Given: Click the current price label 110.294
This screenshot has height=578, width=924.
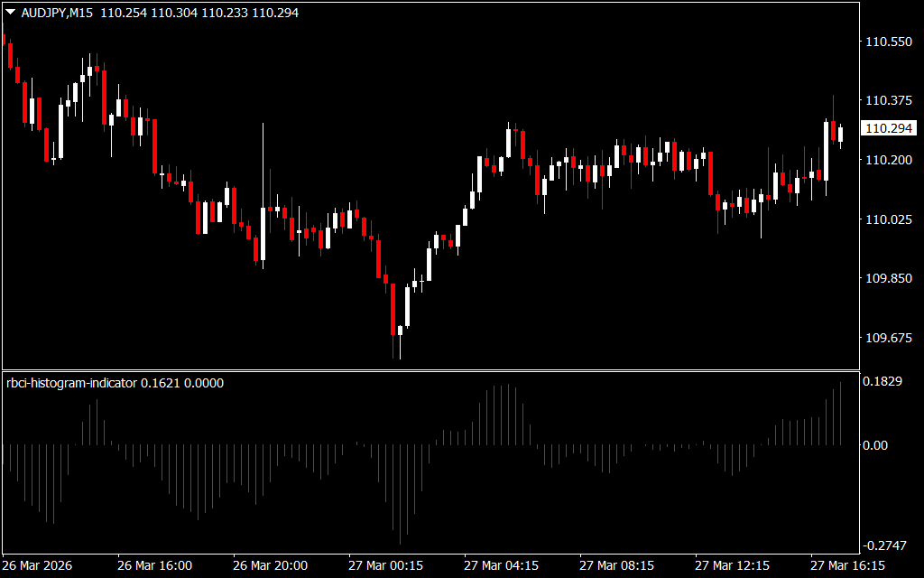Looking at the screenshot, I should pyautogui.click(x=889, y=129).
